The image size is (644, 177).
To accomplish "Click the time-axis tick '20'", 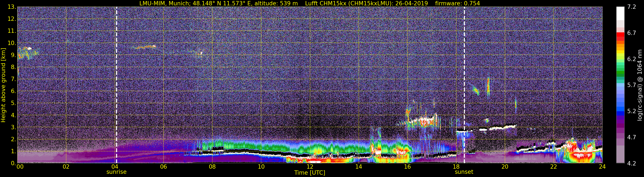I will 505,167.
